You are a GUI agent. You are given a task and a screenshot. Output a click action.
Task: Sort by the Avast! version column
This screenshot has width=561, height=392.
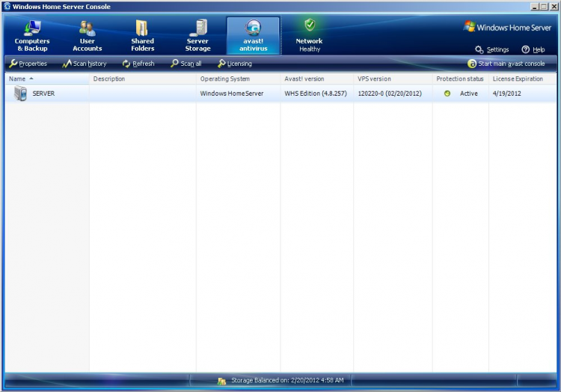[x=317, y=79]
